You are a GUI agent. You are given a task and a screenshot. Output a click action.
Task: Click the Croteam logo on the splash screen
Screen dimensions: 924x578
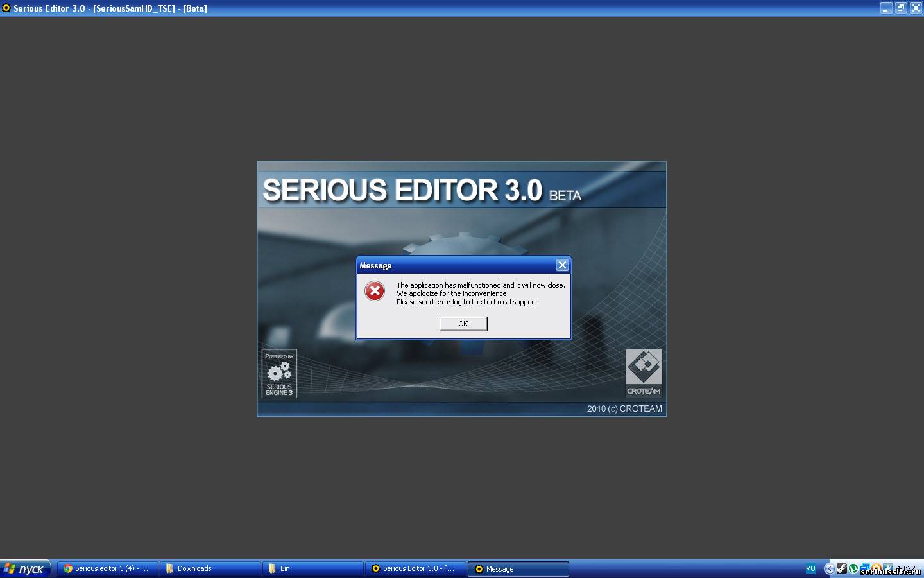(644, 373)
